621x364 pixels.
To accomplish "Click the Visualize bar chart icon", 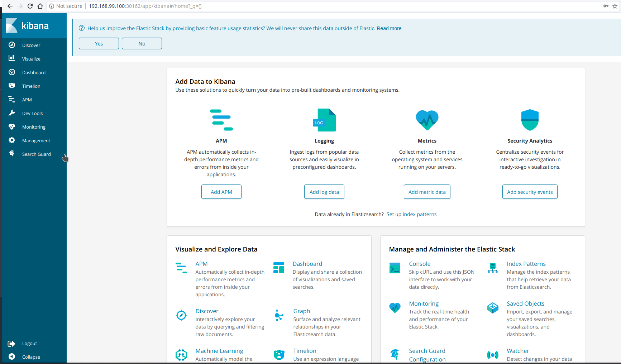I will pos(12,58).
